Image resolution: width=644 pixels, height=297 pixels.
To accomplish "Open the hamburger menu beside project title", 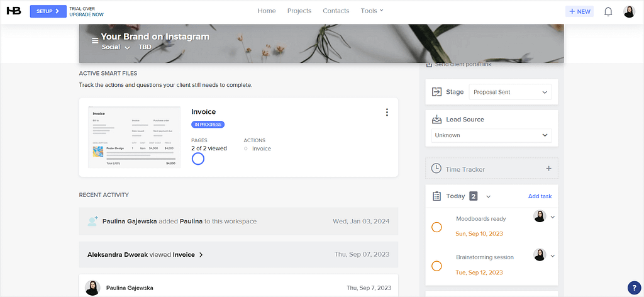I will click(95, 41).
